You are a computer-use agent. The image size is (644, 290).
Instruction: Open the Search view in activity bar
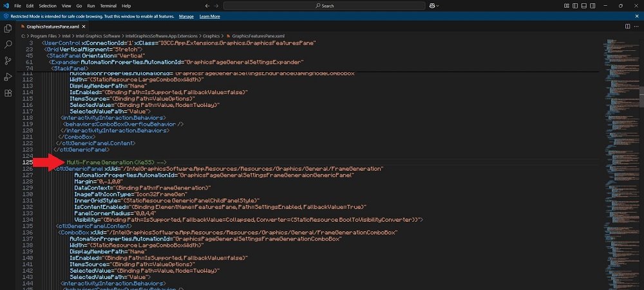(8, 44)
